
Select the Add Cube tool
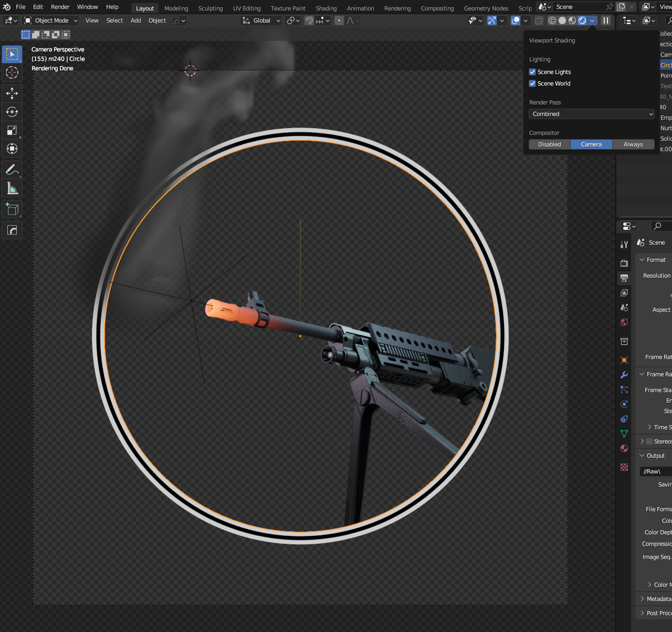(x=12, y=209)
